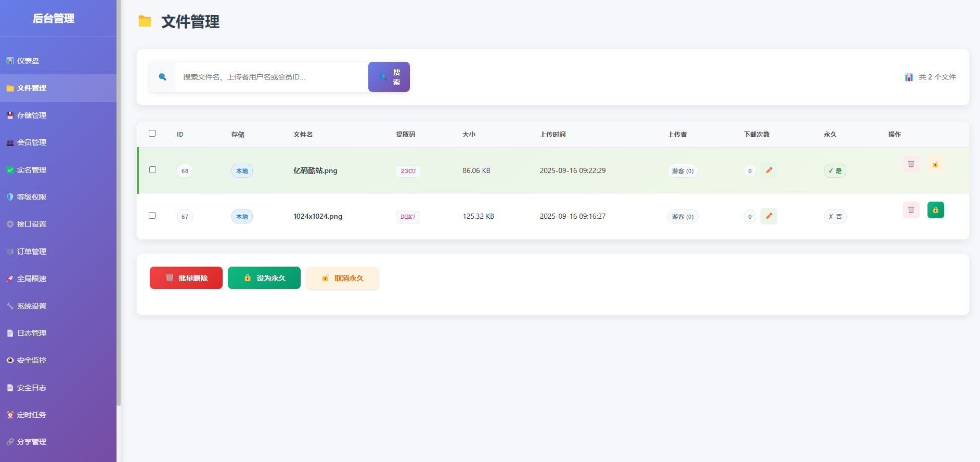Delete file 亿码酷站.png using trash icon
Screen dimensions: 980x462
point(911,164)
